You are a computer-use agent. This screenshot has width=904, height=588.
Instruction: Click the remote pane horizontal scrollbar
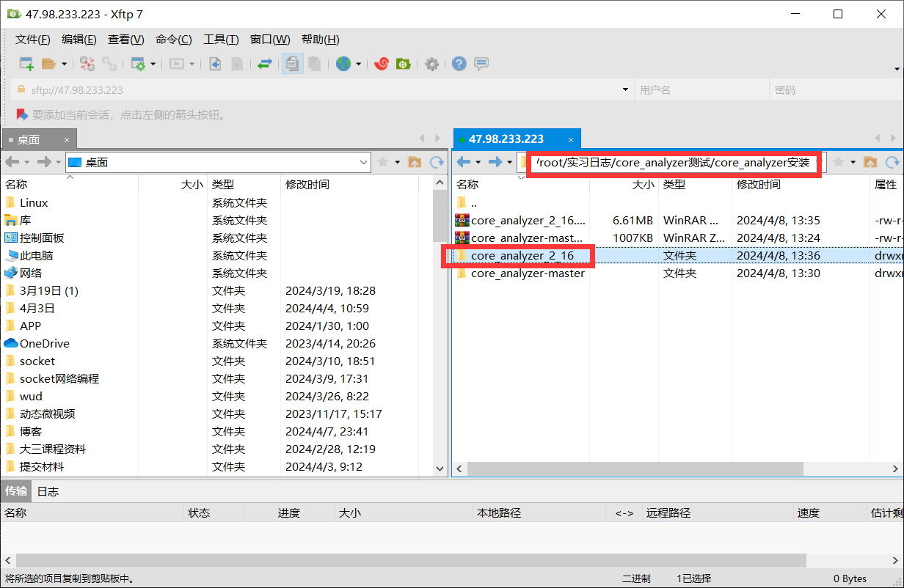(x=635, y=468)
